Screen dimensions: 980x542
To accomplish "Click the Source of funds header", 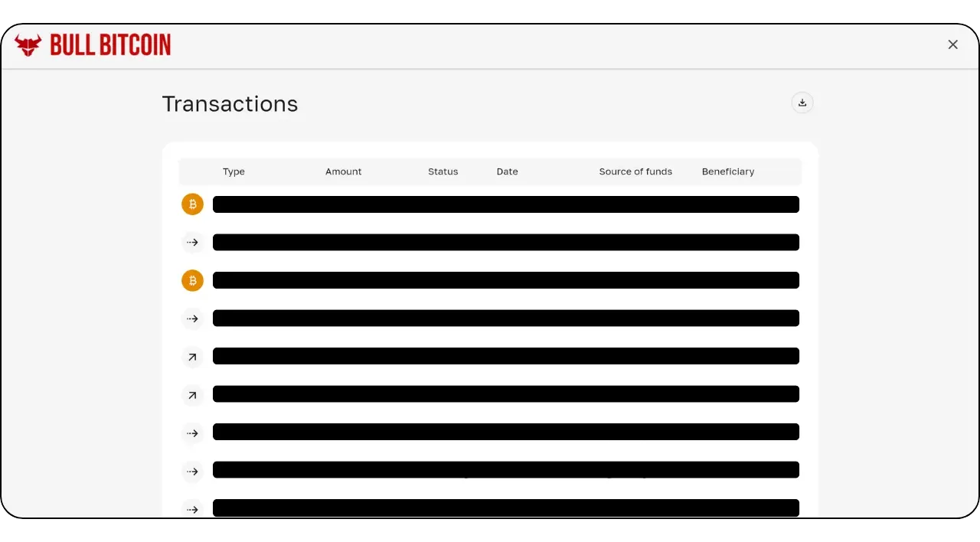I will (635, 171).
